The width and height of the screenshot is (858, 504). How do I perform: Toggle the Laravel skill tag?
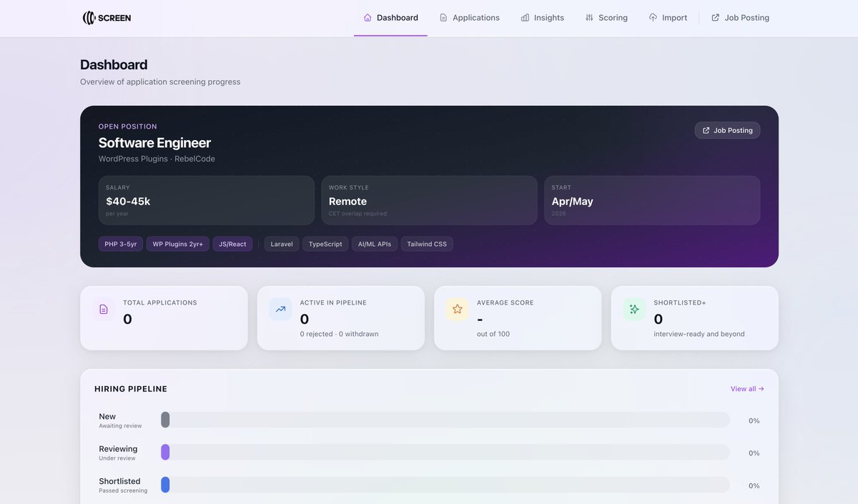coord(281,243)
